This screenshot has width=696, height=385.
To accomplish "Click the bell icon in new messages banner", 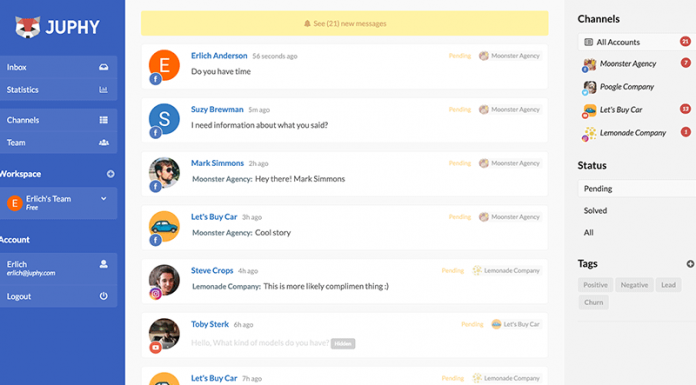I will 307,24.
